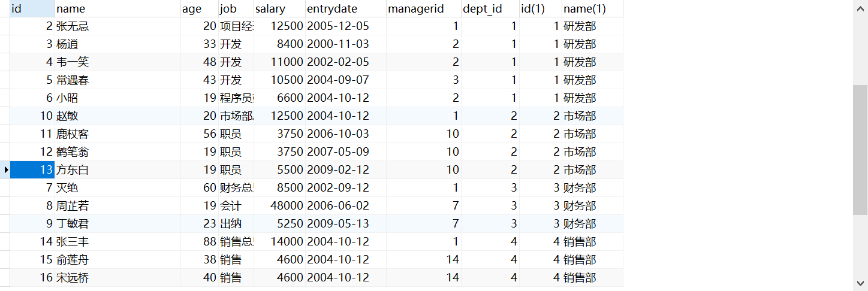Screen dimensions: 868x291
Task: Click the job column header
Action: tap(236, 8)
